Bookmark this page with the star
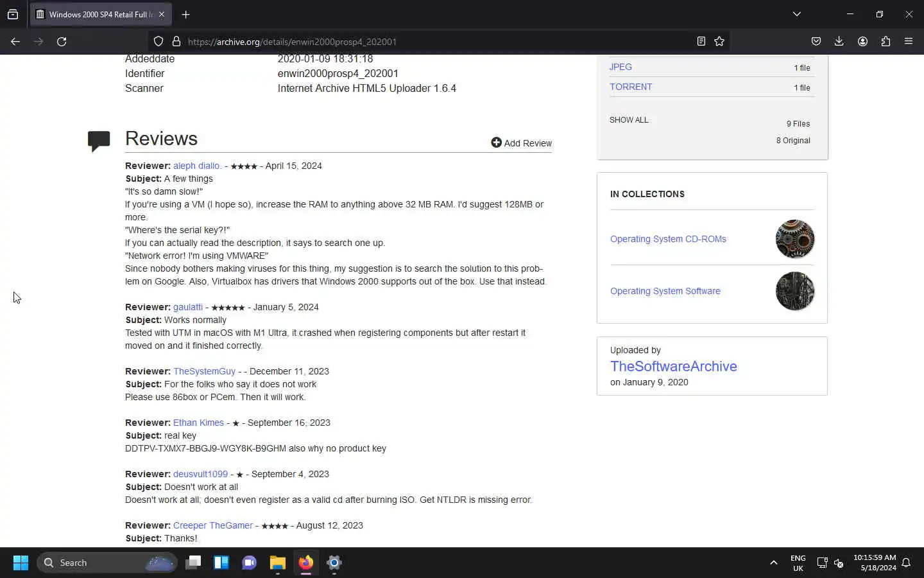 (x=719, y=41)
